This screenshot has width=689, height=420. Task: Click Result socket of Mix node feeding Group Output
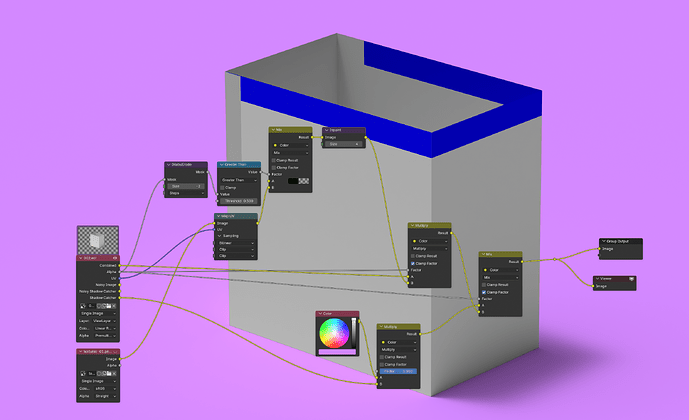[x=522, y=261]
